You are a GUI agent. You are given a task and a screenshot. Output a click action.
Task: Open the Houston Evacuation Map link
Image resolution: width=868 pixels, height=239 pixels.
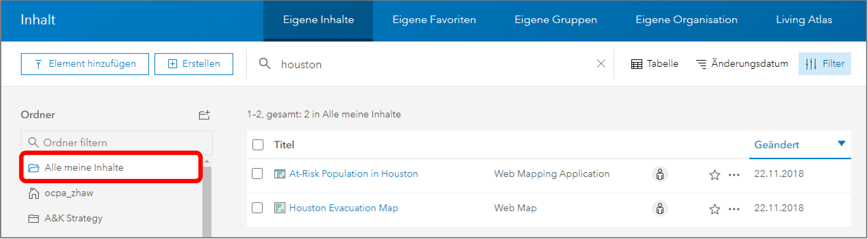click(343, 208)
